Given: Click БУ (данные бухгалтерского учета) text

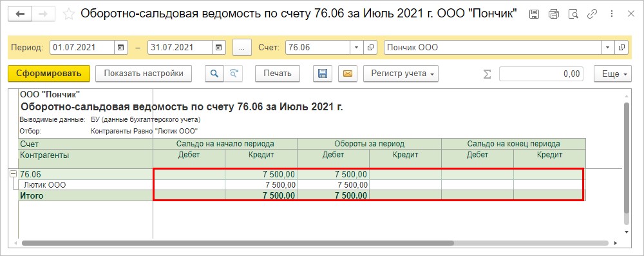Looking at the screenshot, I should pyautogui.click(x=146, y=120).
